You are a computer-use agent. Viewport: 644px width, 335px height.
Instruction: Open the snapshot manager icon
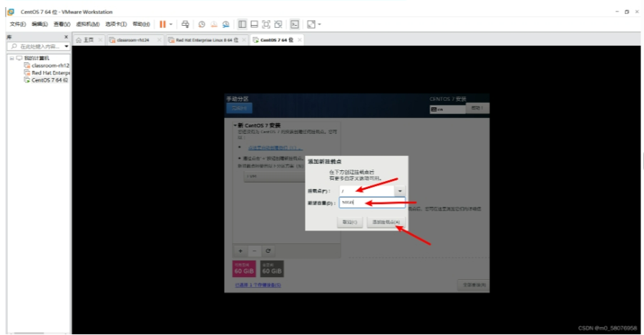pos(225,24)
